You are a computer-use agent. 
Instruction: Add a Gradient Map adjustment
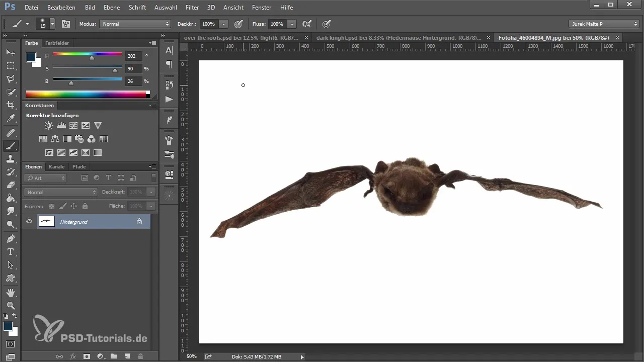click(x=98, y=153)
